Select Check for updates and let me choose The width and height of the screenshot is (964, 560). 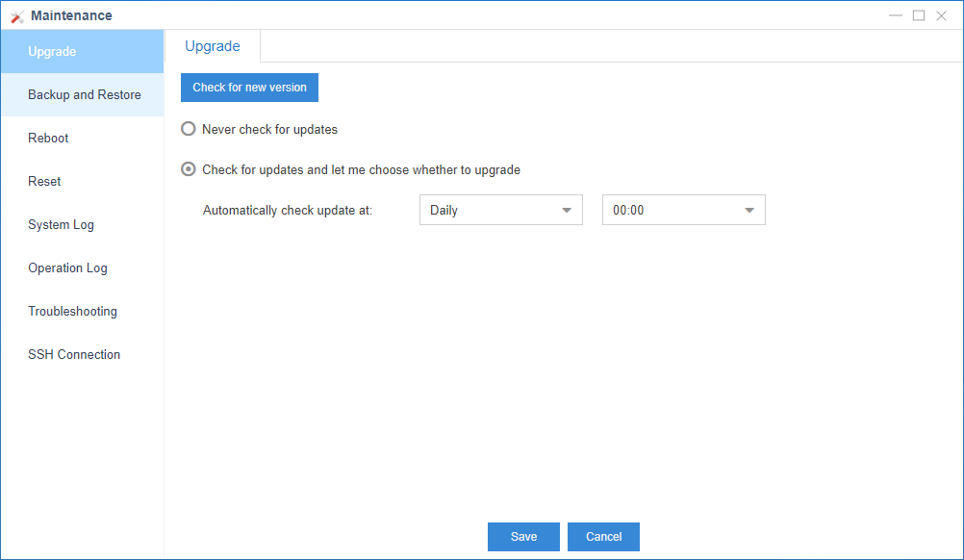(x=189, y=169)
